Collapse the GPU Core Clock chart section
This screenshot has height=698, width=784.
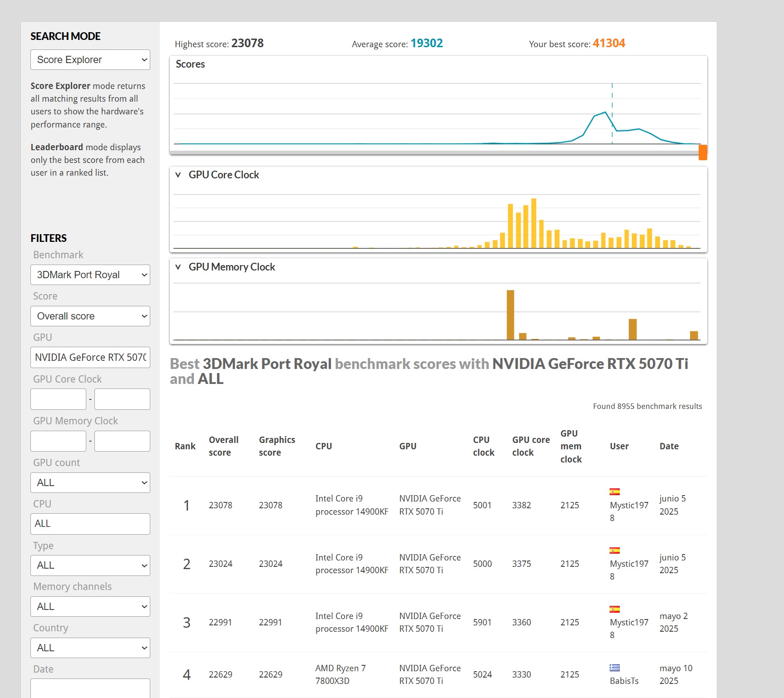(x=178, y=175)
